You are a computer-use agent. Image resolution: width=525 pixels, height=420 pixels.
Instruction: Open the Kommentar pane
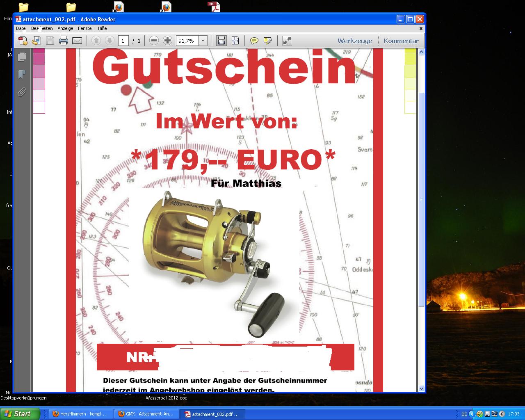(401, 41)
